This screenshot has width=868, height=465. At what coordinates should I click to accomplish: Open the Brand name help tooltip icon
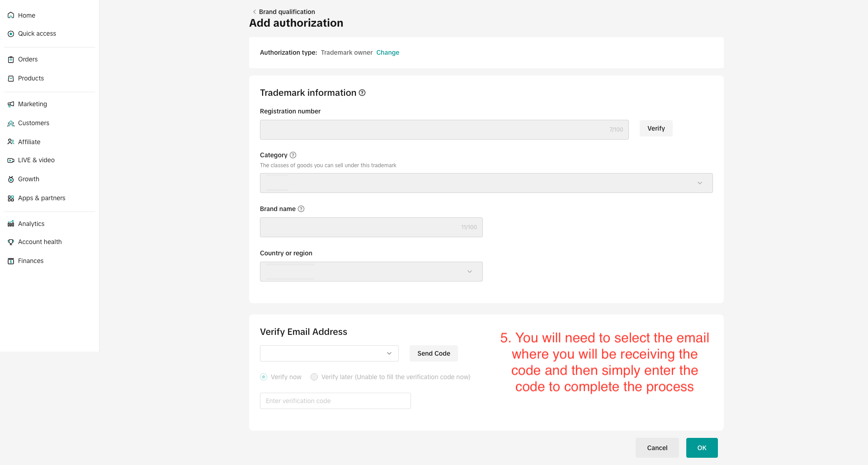click(301, 209)
